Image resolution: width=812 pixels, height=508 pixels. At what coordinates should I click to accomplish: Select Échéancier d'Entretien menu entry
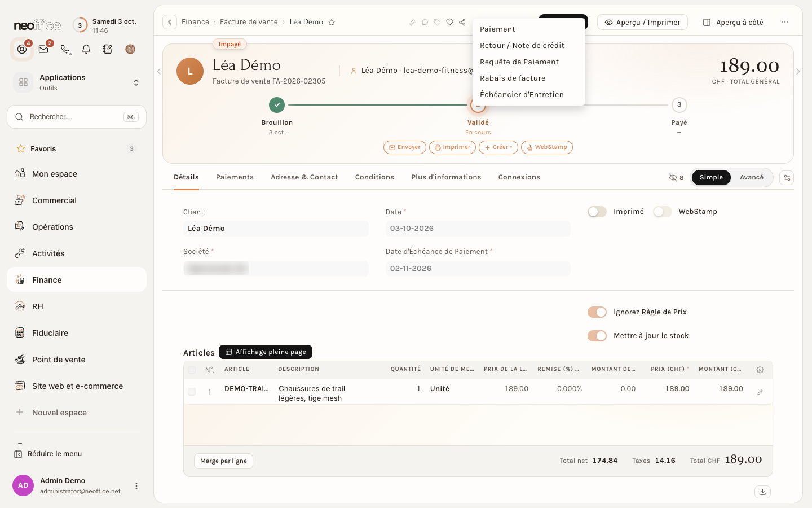529,95
